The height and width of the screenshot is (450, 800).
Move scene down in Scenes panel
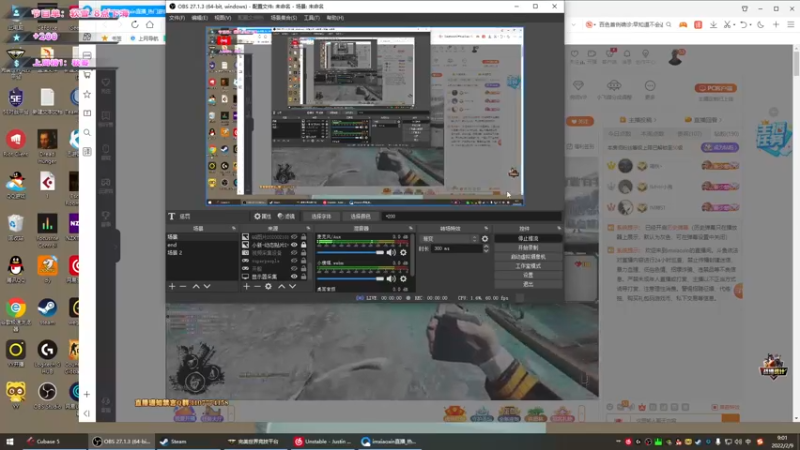(x=207, y=286)
